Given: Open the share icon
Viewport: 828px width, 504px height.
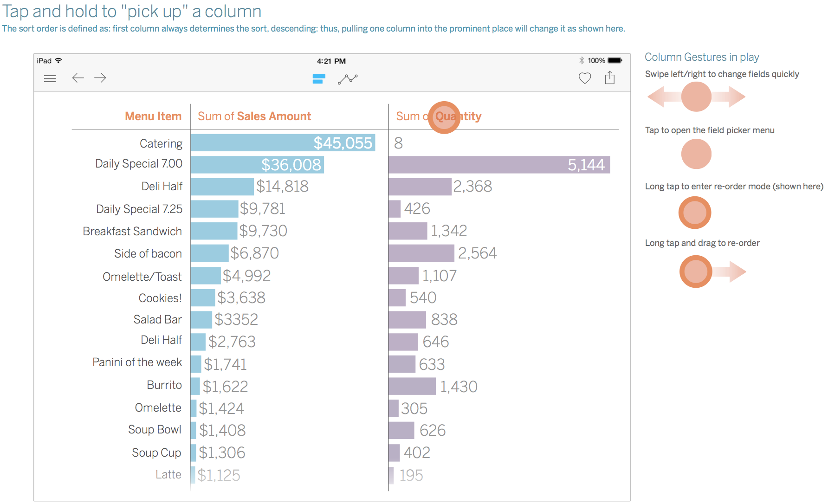Looking at the screenshot, I should tap(610, 78).
